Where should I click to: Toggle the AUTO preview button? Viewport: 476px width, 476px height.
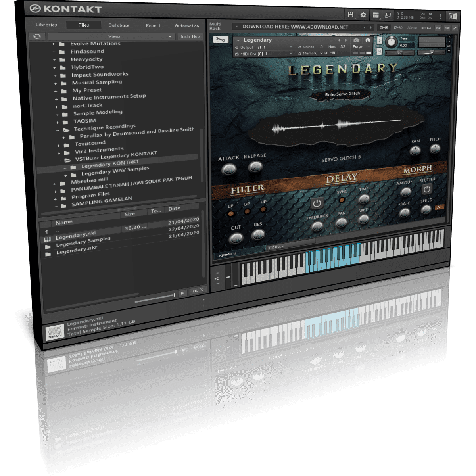[x=198, y=291]
